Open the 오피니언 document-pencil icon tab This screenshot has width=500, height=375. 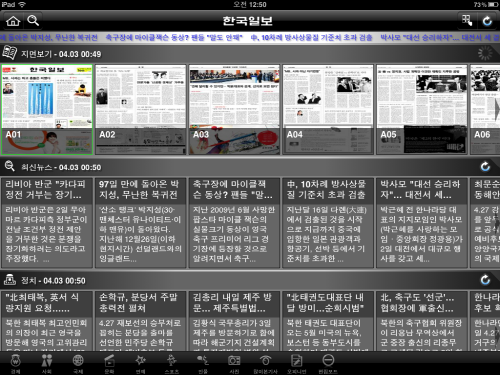click(x=297, y=363)
